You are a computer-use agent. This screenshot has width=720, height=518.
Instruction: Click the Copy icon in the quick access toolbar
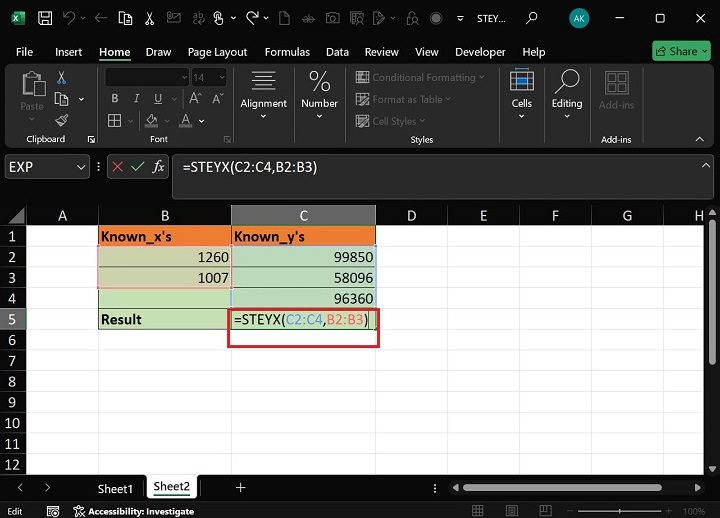click(125, 18)
